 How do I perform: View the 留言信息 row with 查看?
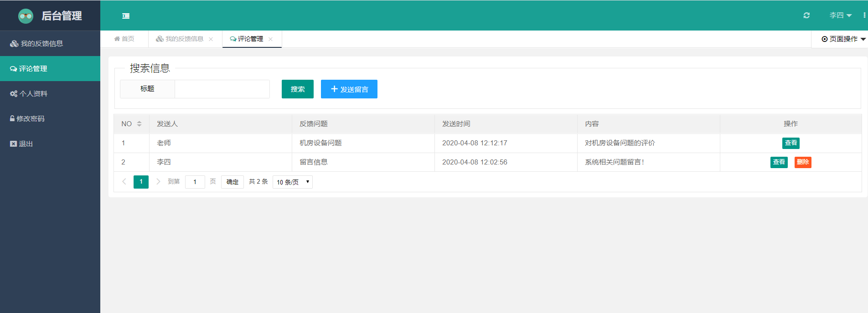tap(779, 162)
